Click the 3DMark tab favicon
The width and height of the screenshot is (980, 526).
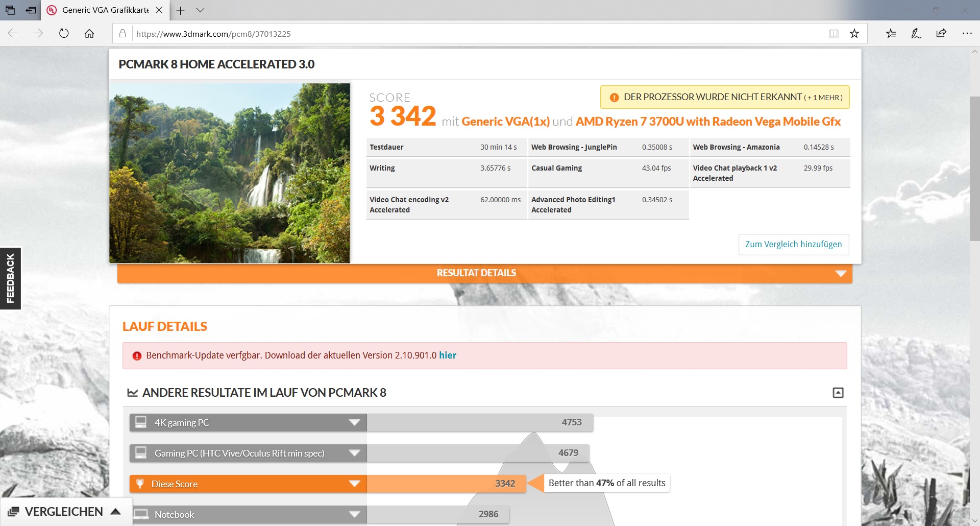tap(52, 10)
